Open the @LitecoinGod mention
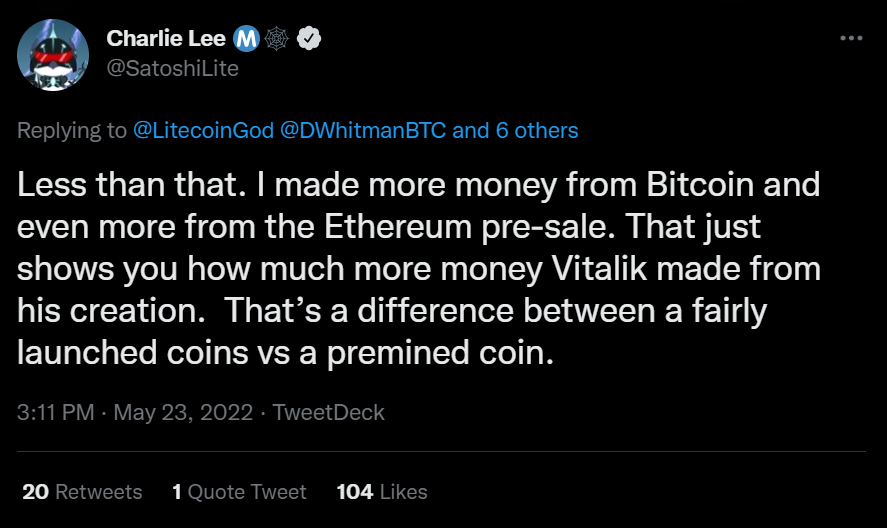 pyautogui.click(x=204, y=130)
